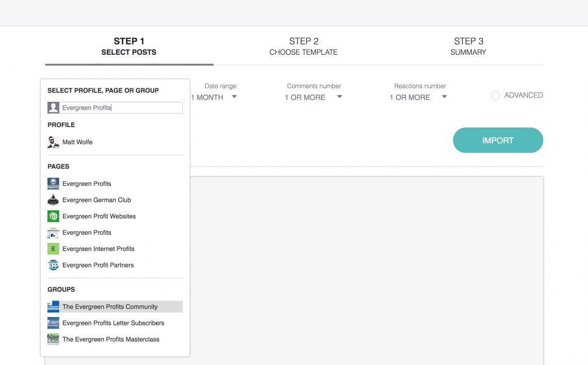Select Evergreen Profit Partners page
Screen dimensions: 588x365
click(x=115, y=265)
